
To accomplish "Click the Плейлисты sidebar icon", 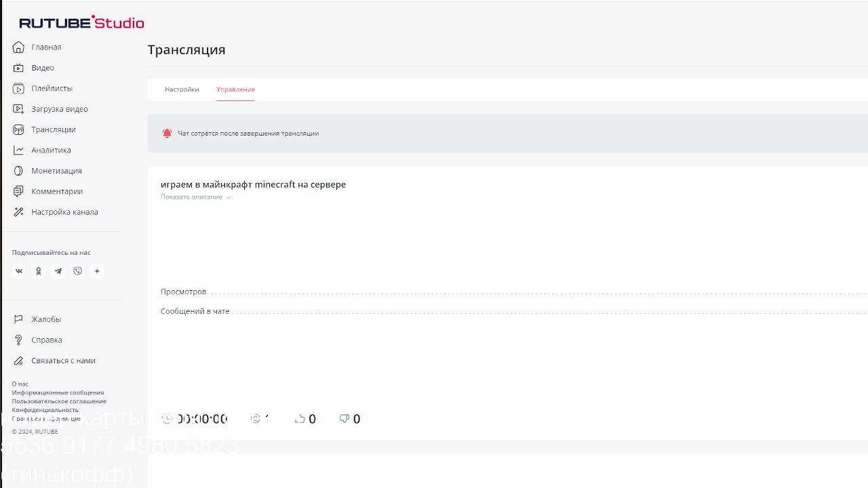I will [18, 88].
